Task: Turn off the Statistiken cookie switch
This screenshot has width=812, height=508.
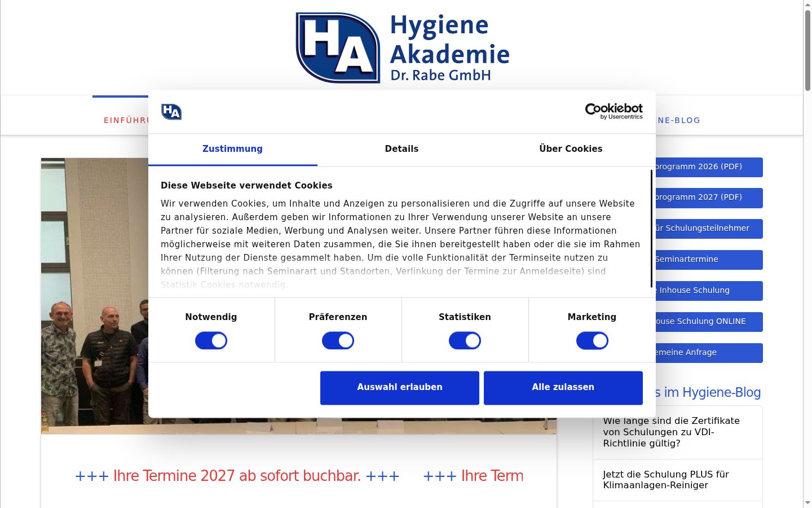Action: pos(465,340)
